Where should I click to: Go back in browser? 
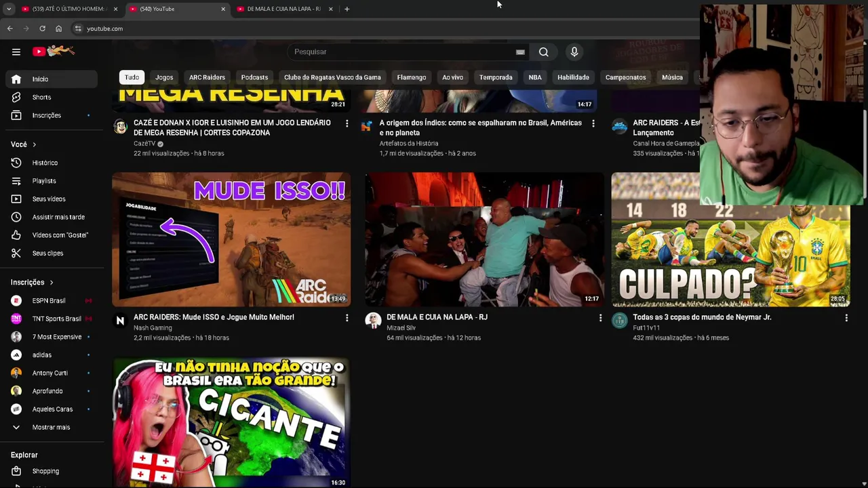9,28
